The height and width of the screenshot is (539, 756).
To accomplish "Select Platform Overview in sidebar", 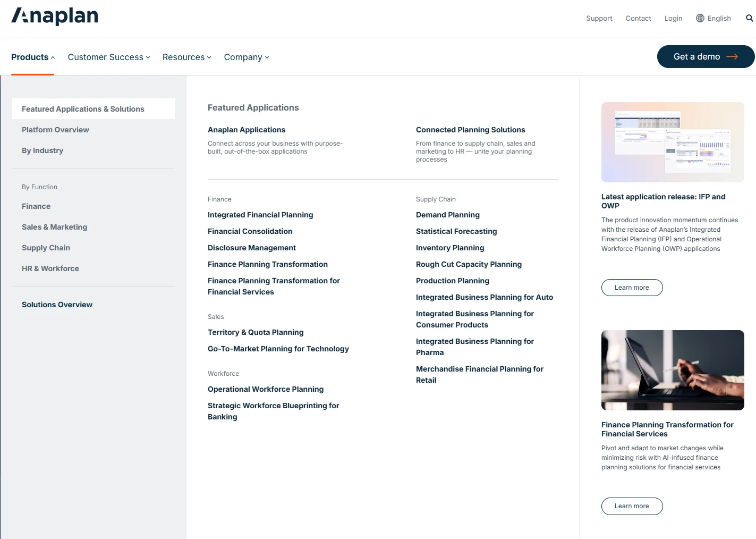I will click(55, 130).
